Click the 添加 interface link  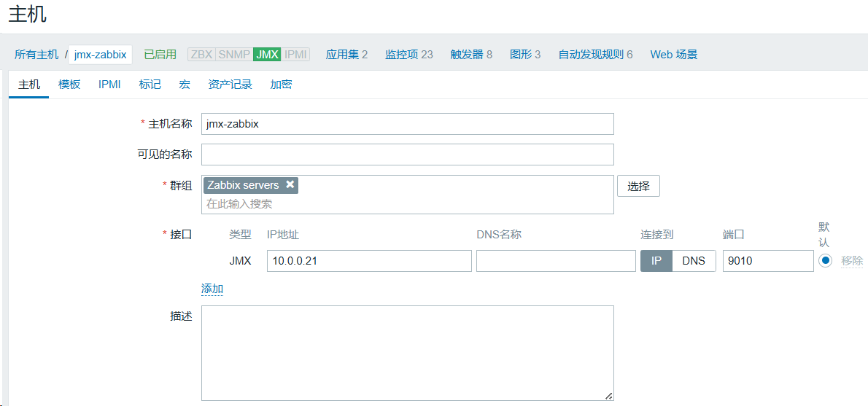pos(212,289)
